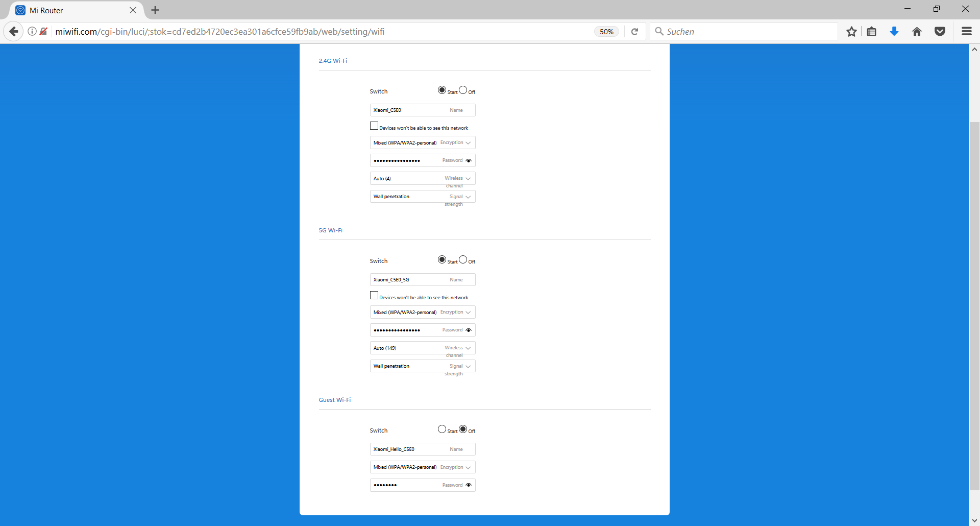Go to home page icon
The height and width of the screenshot is (526, 980).
coord(917,32)
